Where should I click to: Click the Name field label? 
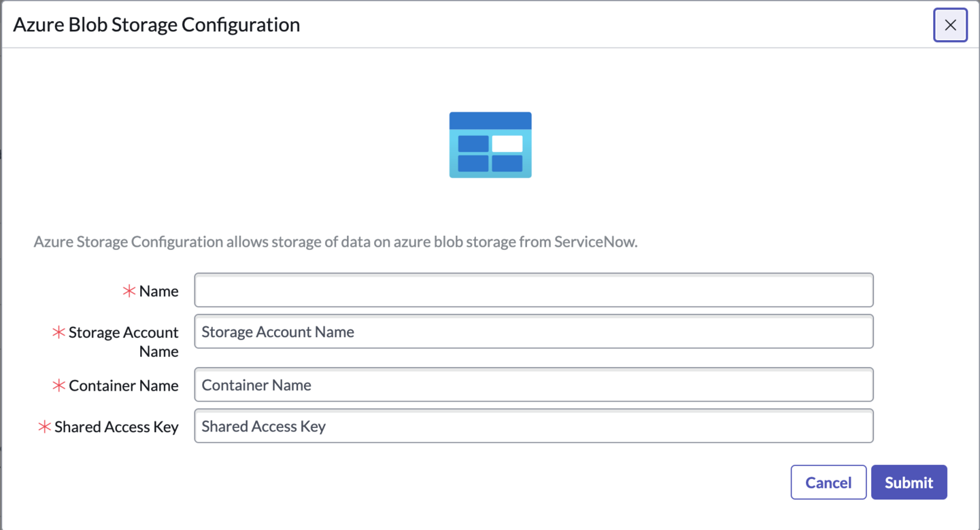[159, 291]
